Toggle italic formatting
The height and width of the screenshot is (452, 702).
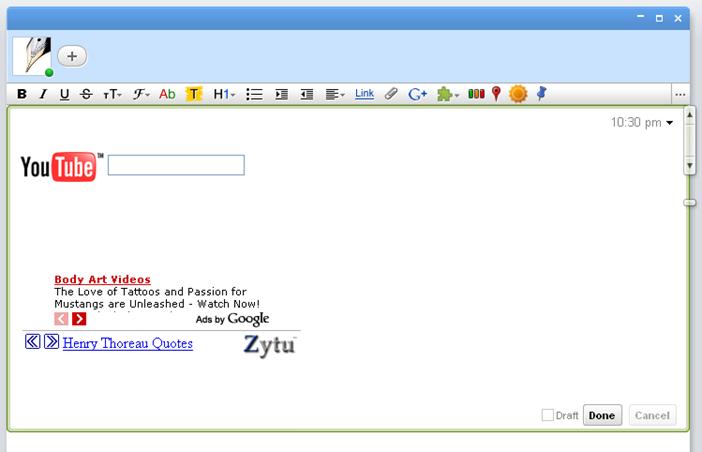(x=43, y=94)
